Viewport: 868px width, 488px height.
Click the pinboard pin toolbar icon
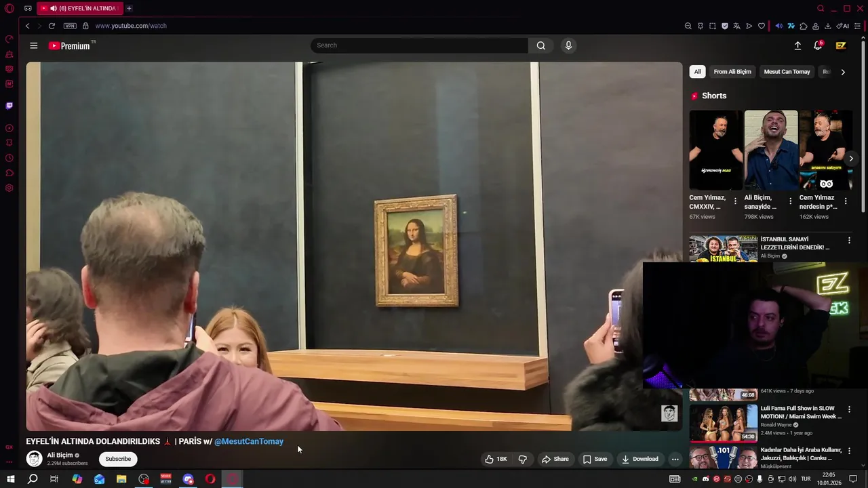701,26
